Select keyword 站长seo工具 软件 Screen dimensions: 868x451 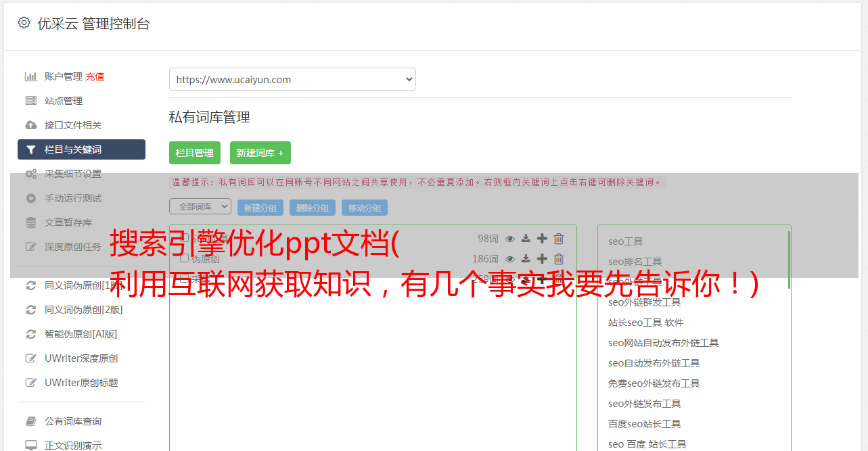[x=645, y=323]
